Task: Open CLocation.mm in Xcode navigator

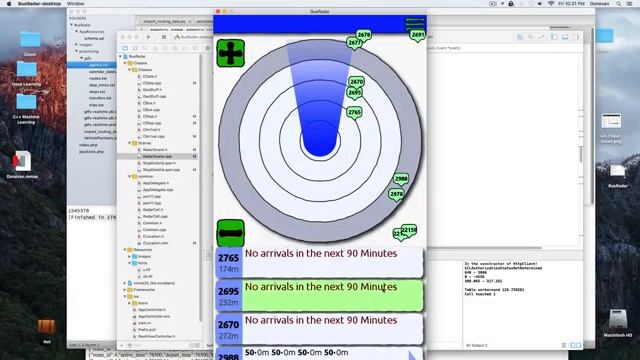Action: (x=155, y=243)
